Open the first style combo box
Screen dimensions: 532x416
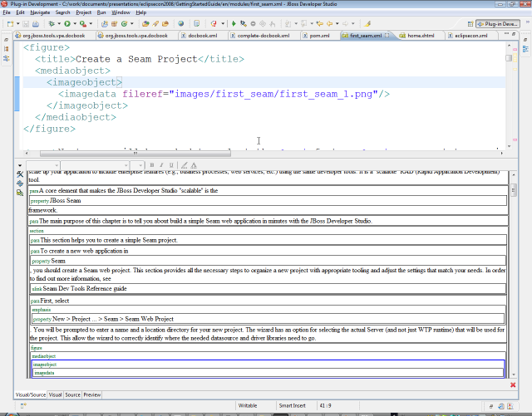[x=43, y=165]
